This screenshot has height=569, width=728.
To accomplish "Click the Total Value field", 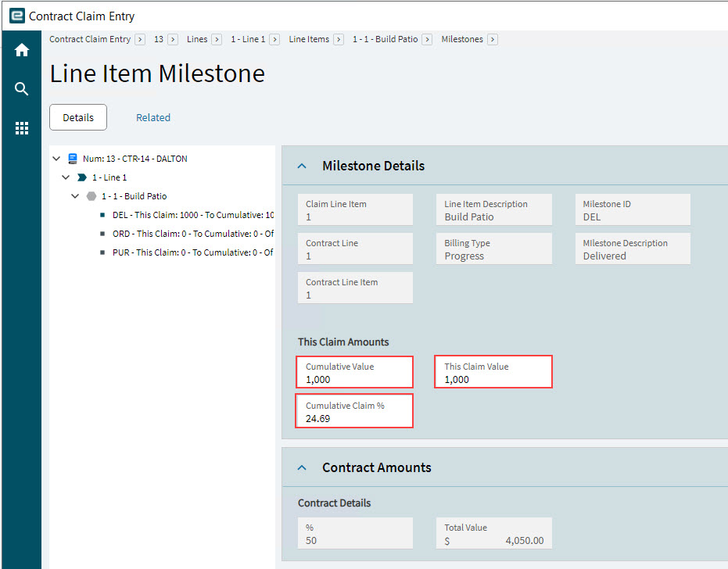I will (494, 533).
